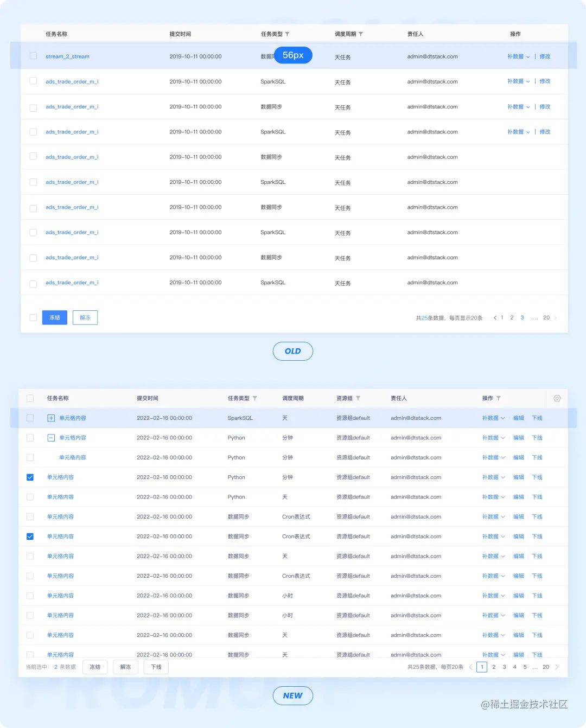Click the 解冻 button in new table footer

tap(125, 667)
